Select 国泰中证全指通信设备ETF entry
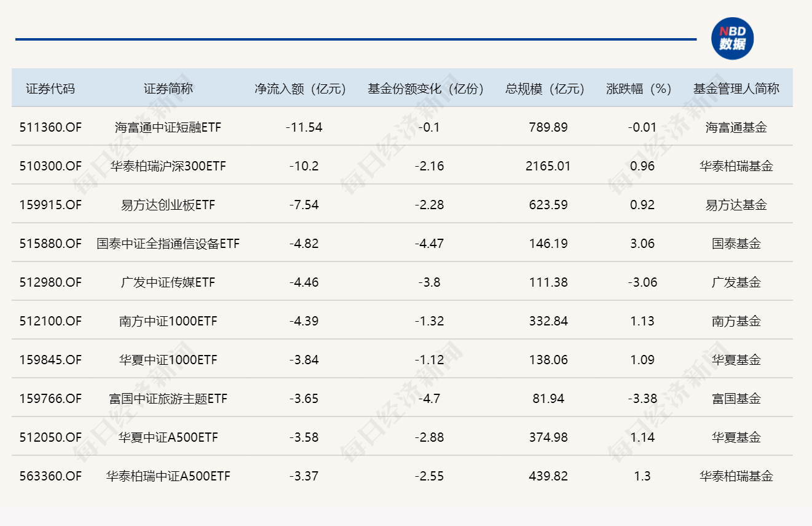The image size is (812, 526). click(168, 244)
